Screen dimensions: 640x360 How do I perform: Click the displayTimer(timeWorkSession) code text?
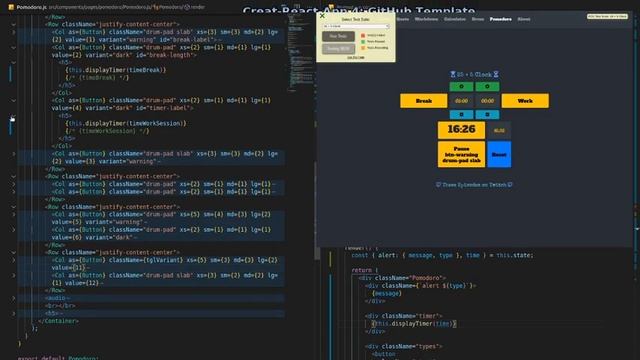pyautogui.click(x=126, y=123)
